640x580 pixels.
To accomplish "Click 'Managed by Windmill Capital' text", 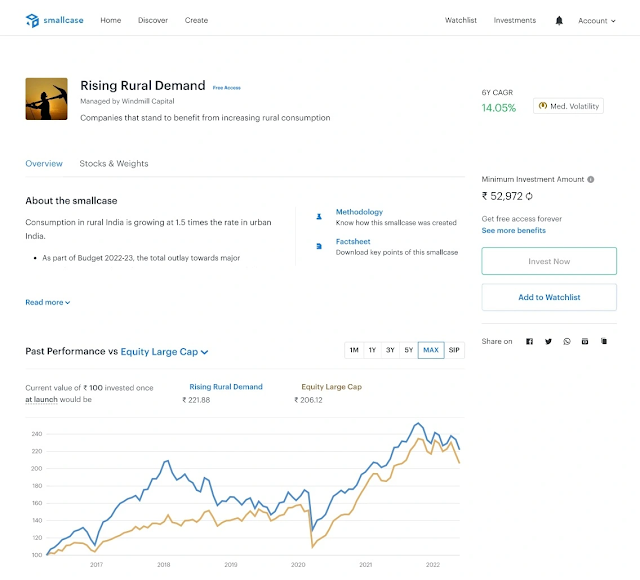I will tap(127, 101).
